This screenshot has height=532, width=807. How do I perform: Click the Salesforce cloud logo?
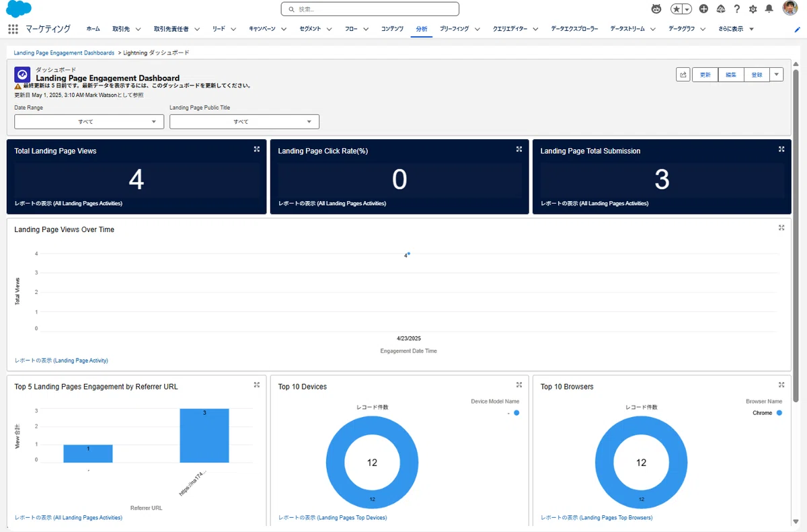point(19,9)
